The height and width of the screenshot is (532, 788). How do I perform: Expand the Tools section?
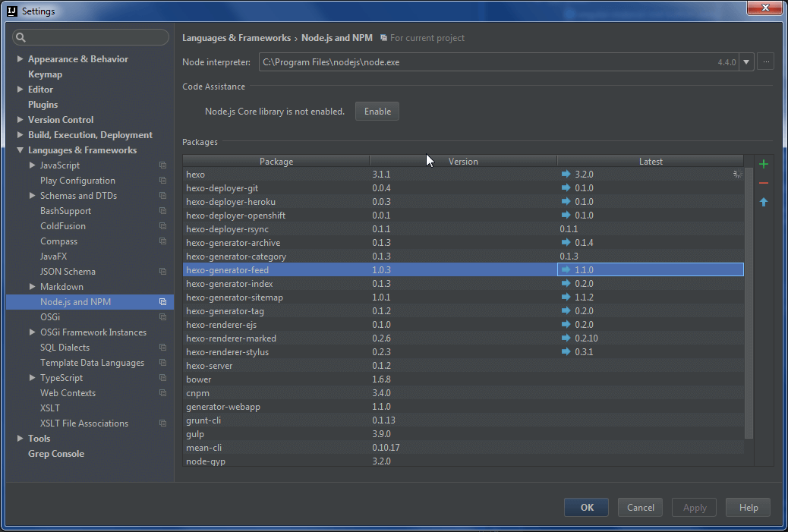click(20, 439)
